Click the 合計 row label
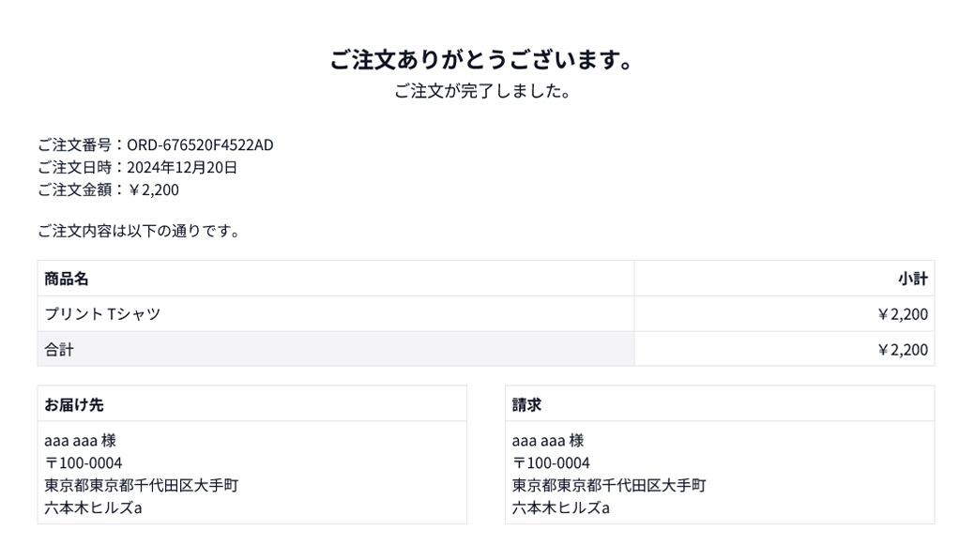975x560 pixels. click(59, 349)
